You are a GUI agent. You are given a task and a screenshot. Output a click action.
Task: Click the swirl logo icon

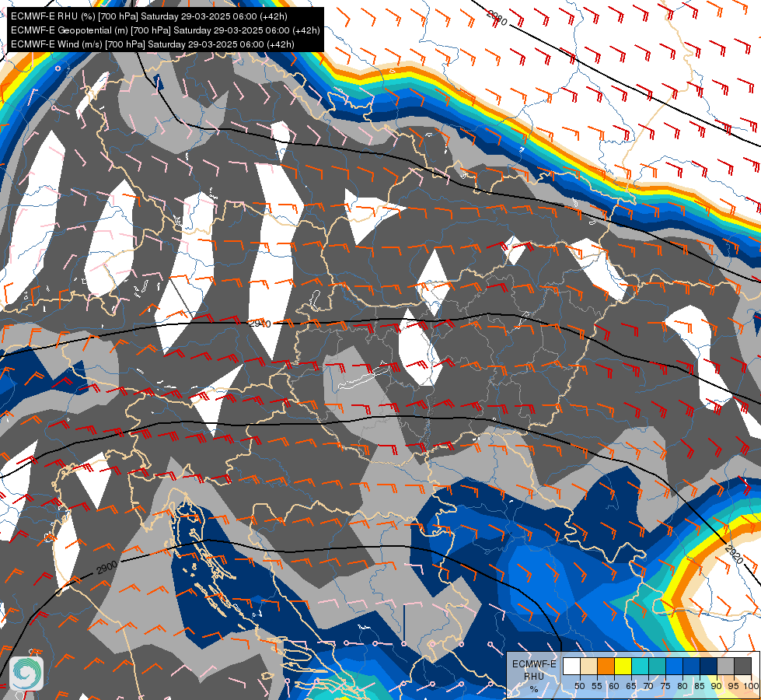point(26,674)
